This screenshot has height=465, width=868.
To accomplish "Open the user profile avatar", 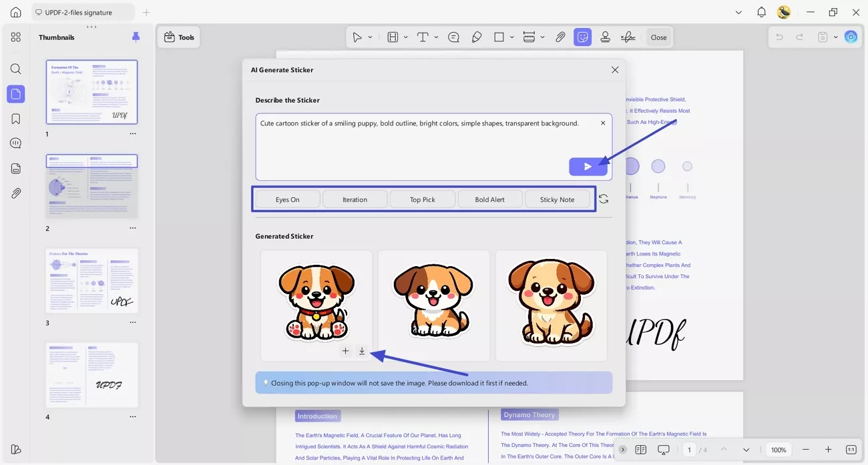I will pyautogui.click(x=784, y=12).
